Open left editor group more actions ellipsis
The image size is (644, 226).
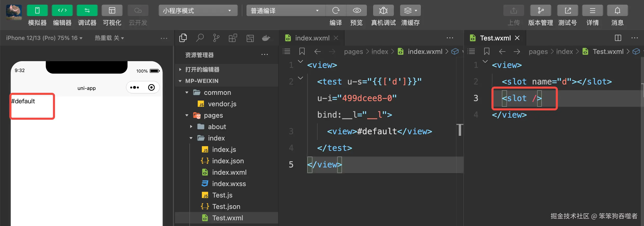point(450,38)
